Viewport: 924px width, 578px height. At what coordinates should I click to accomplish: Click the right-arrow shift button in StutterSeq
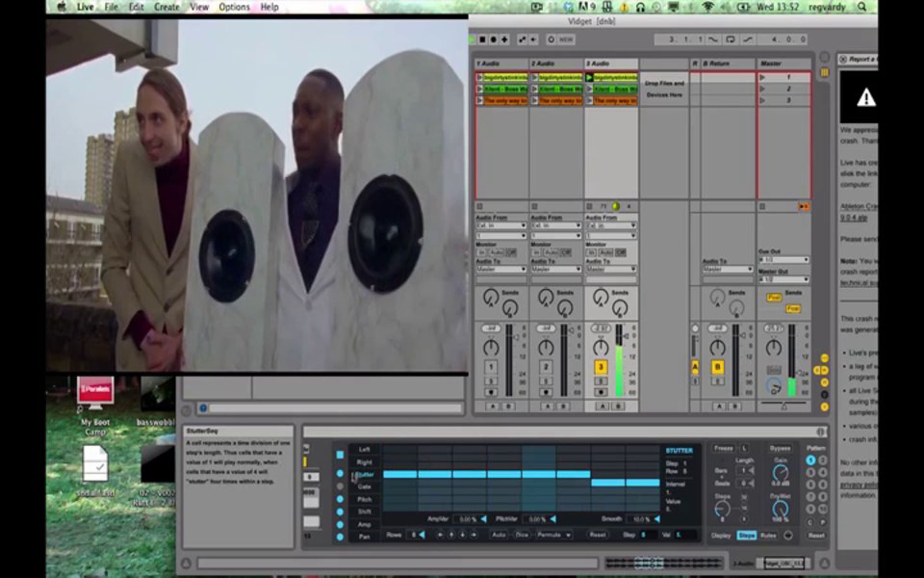(474, 535)
